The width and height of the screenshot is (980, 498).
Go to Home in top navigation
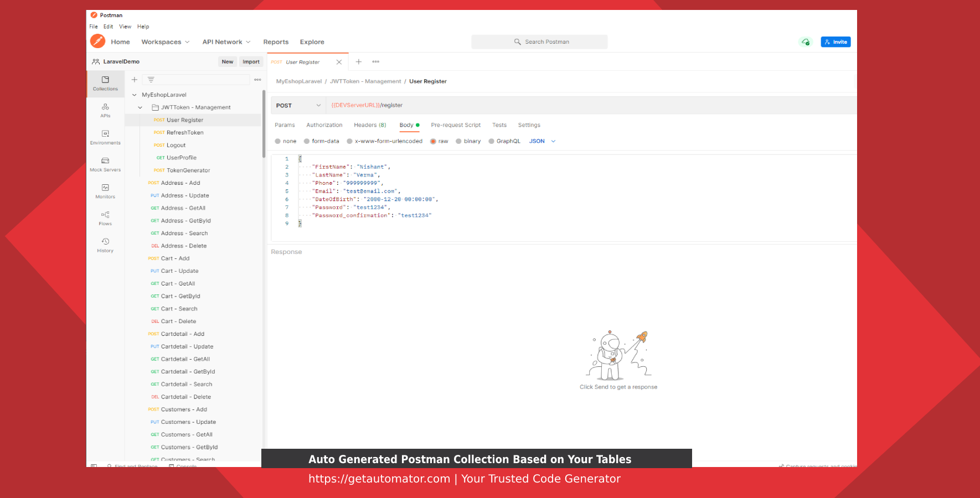click(x=120, y=42)
